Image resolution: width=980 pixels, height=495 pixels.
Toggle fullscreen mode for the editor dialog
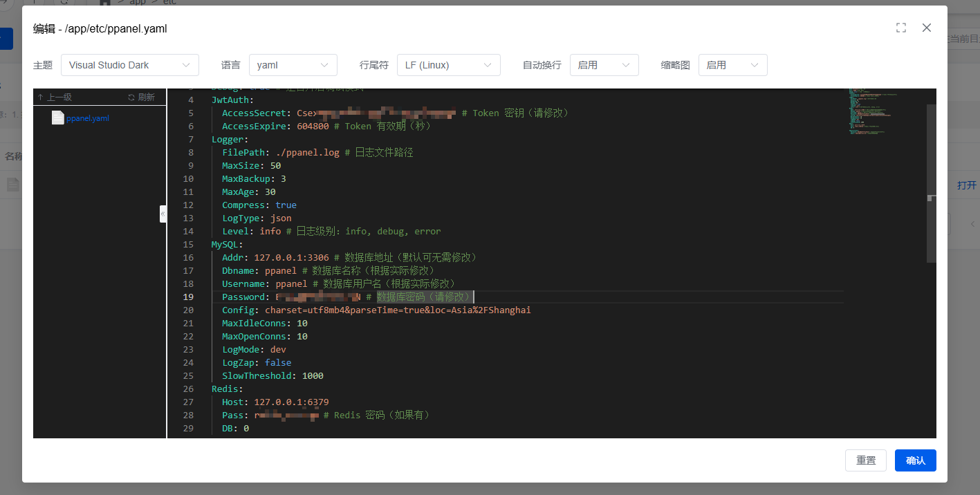[x=900, y=28]
